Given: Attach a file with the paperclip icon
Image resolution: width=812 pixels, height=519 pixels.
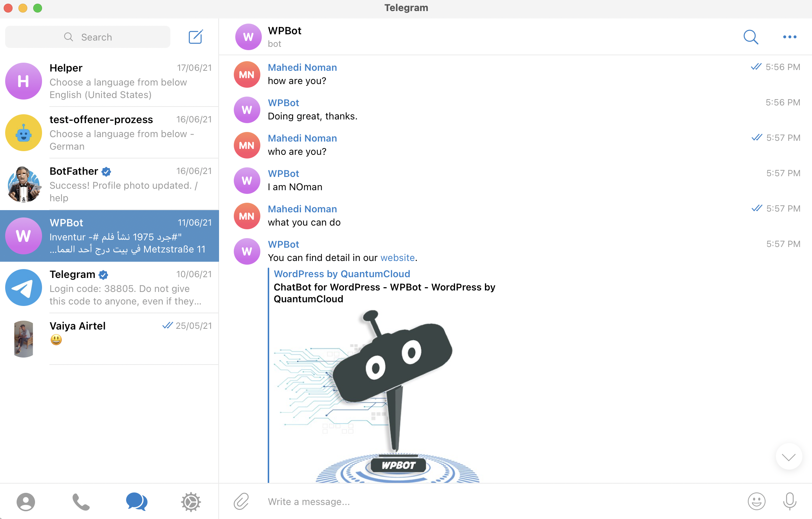Looking at the screenshot, I should [241, 501].
